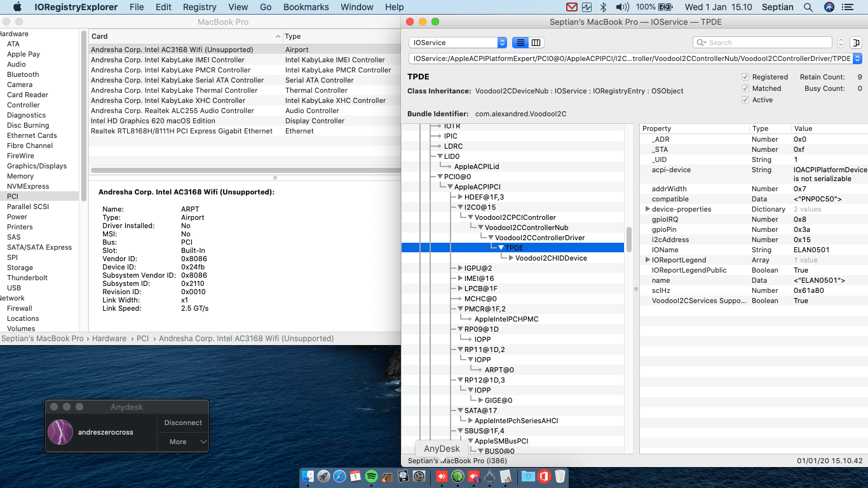Open the Trash in the Dock
868x488 pixels.
click(560, 476)
